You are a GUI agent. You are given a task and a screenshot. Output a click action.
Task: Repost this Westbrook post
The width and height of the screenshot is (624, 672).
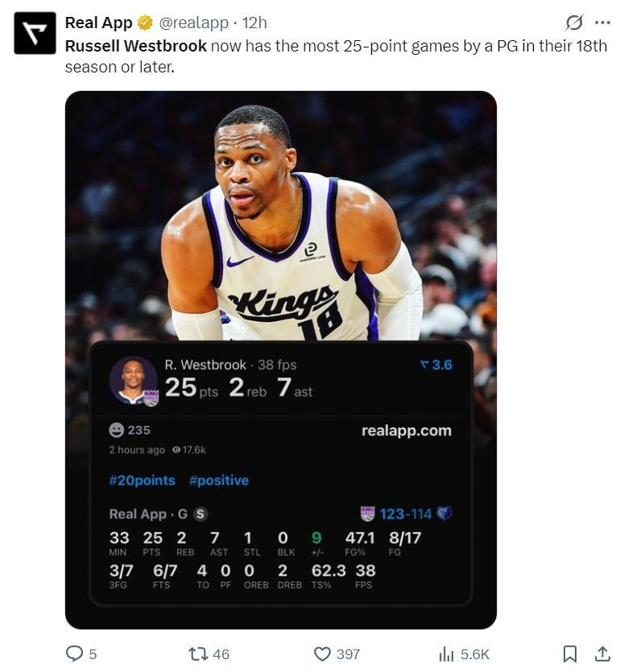click(x=197, y=653)
